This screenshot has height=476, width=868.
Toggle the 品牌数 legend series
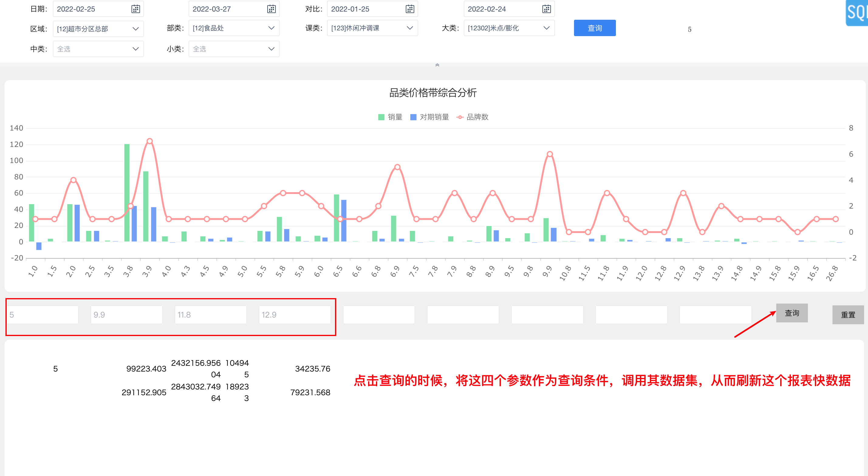(472, 117)
